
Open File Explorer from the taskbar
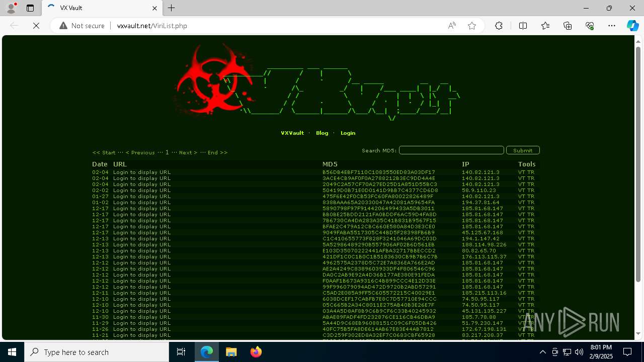231,352
